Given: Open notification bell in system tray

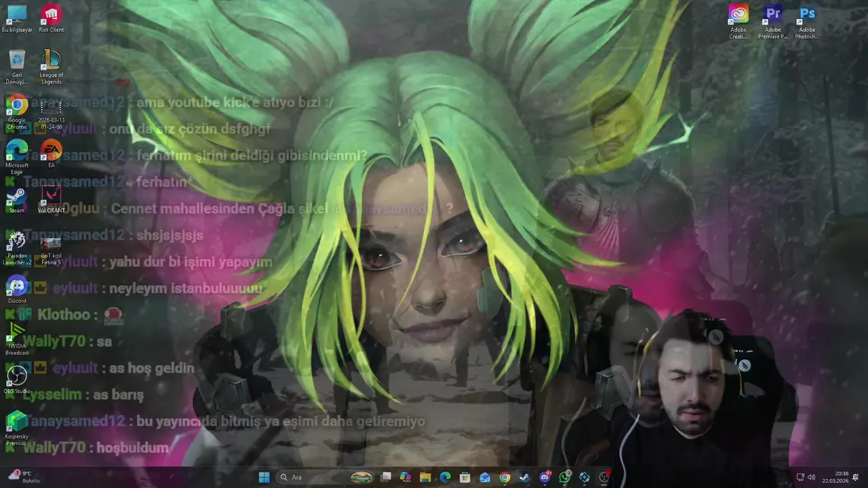Looking at the screenshot, I should click(856, 477).
